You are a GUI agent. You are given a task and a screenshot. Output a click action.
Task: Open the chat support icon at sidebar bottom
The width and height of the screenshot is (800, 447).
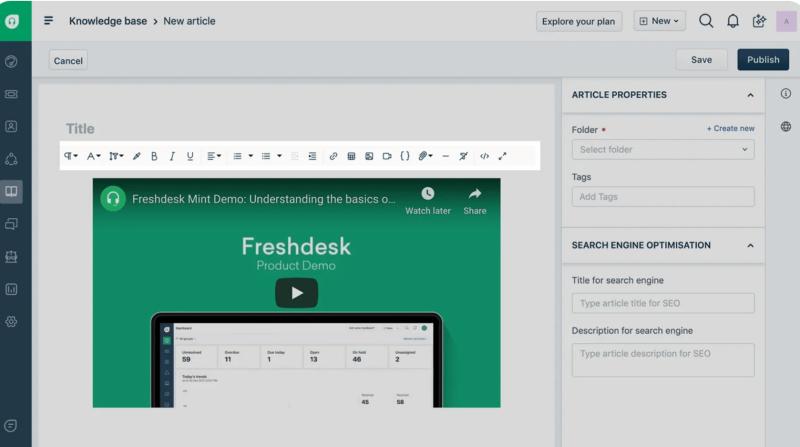point(11,426)
